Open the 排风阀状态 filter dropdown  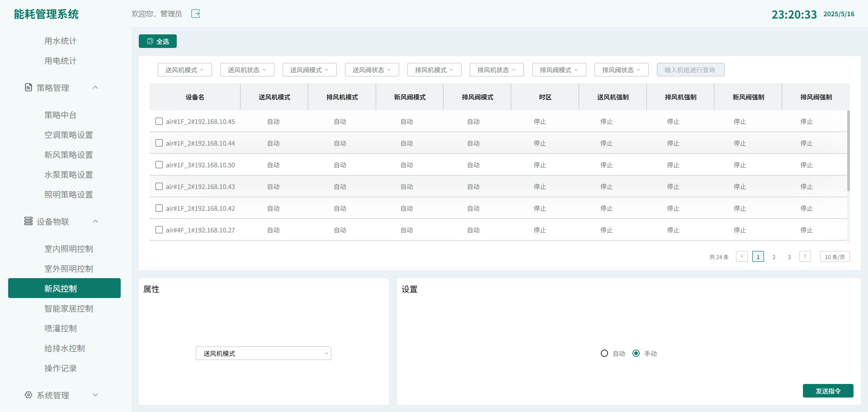(621, 70)
